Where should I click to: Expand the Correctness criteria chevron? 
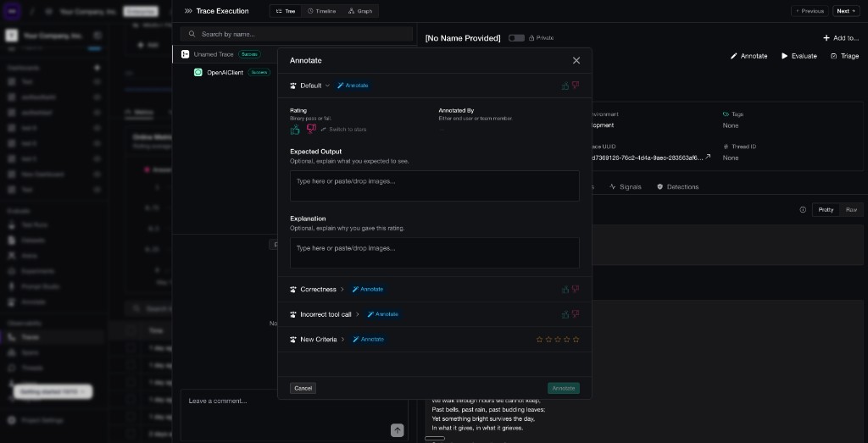342,289
